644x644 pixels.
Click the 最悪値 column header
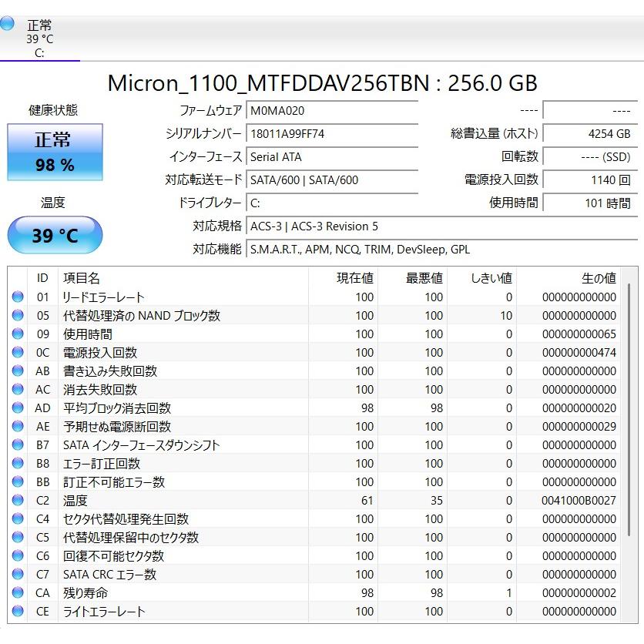click(413, 278)
